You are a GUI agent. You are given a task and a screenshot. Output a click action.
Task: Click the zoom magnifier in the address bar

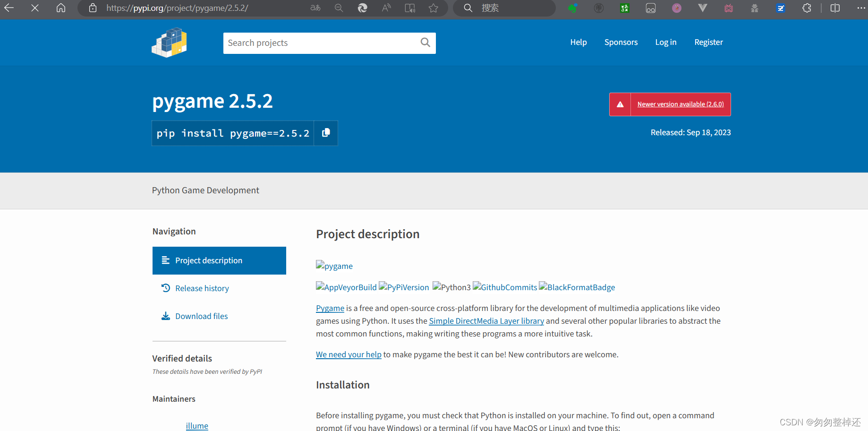coord(339,8)
